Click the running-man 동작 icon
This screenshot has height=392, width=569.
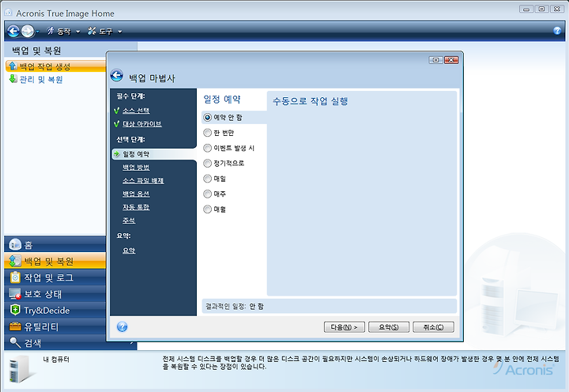point(51,31)
